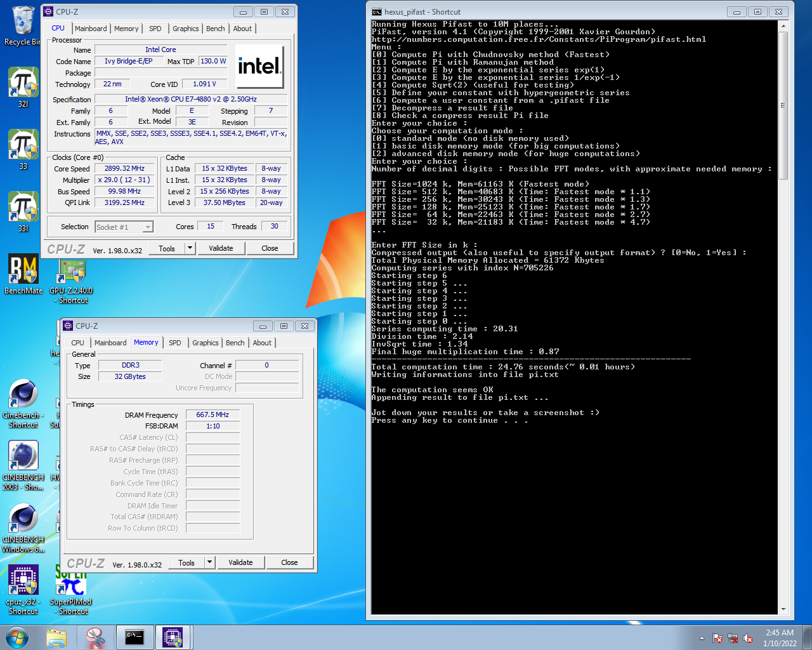Viewport: 812px width, 650px height.
Task: Click console scrollbar down arrow
Action: [783, 609]
